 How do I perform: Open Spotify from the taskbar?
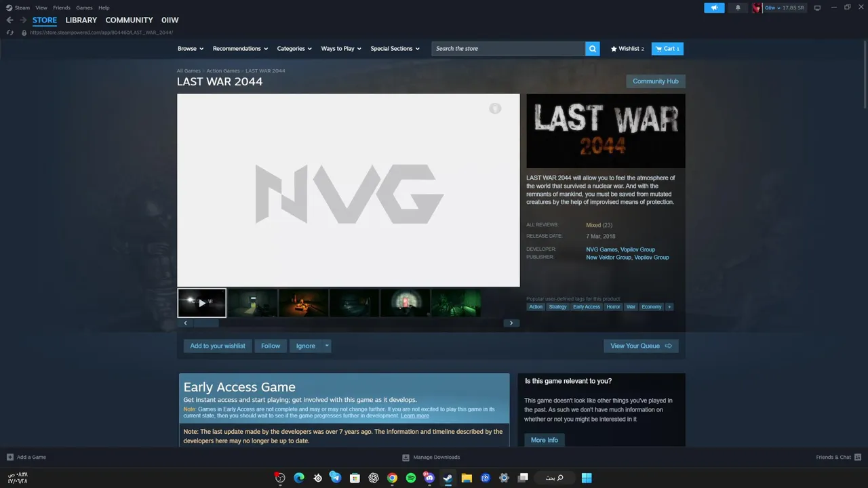[410, 478]
